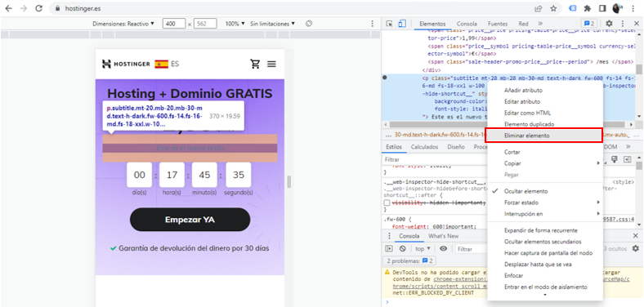Click the viewport height field showing 562
This screenshot has width=644, height=307.
(x=205, y=24)
